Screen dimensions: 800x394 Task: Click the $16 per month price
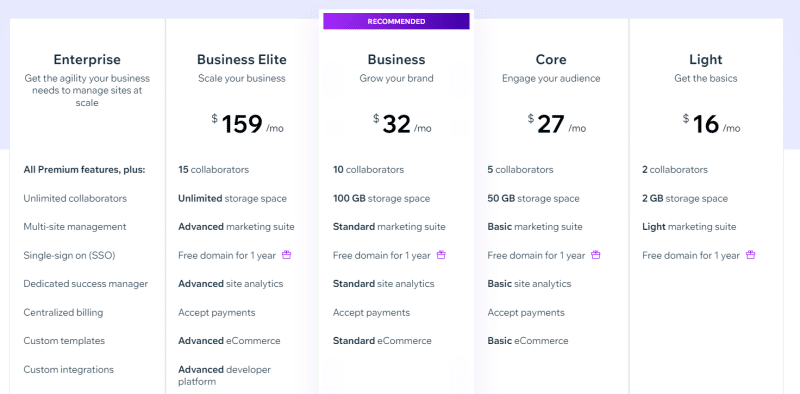point(711,124)
